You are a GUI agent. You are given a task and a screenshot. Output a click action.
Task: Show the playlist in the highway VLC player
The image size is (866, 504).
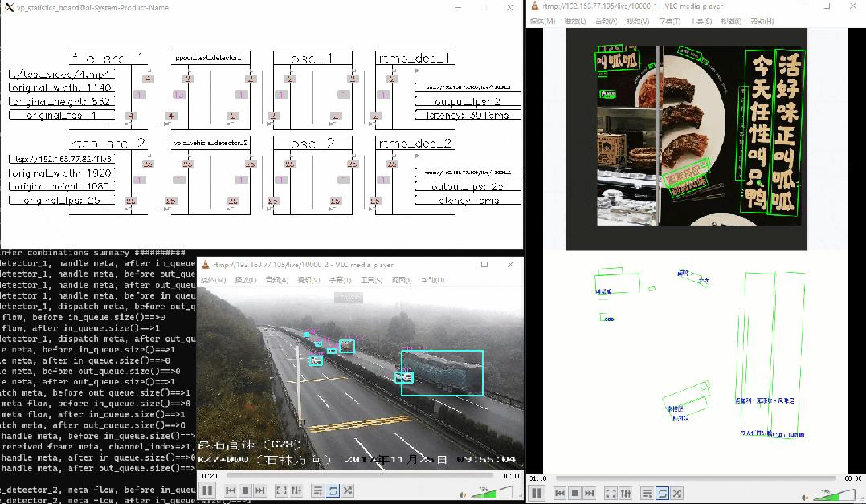[x=317, y=490]
